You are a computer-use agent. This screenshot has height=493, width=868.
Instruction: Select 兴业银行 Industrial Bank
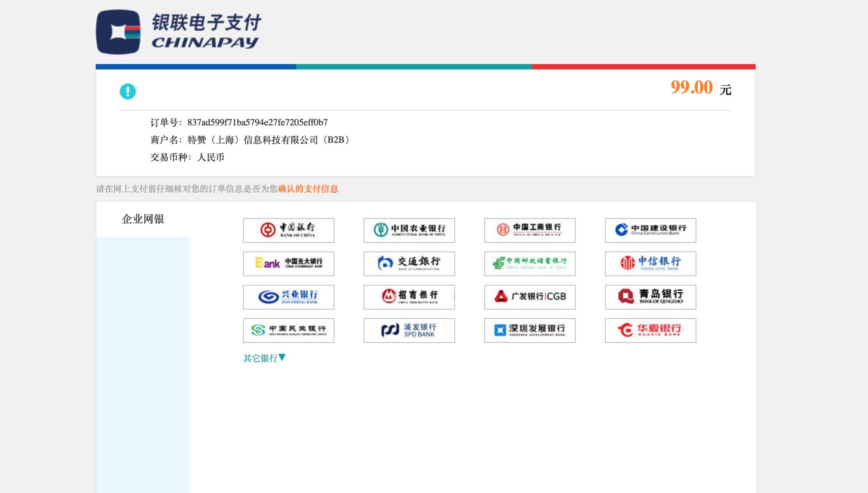[x=288, y=297]
